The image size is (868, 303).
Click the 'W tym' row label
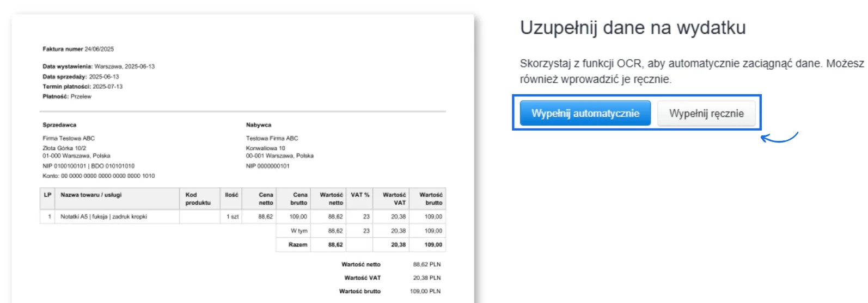(299, 231)
